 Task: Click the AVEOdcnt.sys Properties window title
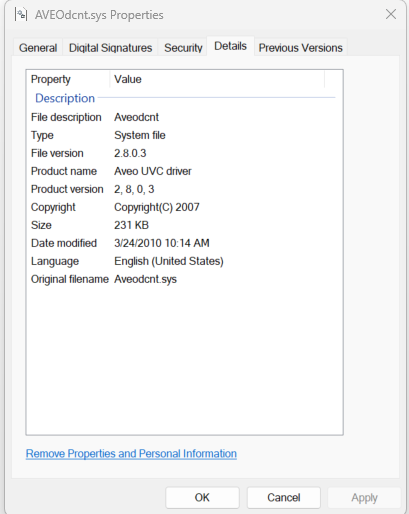99,15
